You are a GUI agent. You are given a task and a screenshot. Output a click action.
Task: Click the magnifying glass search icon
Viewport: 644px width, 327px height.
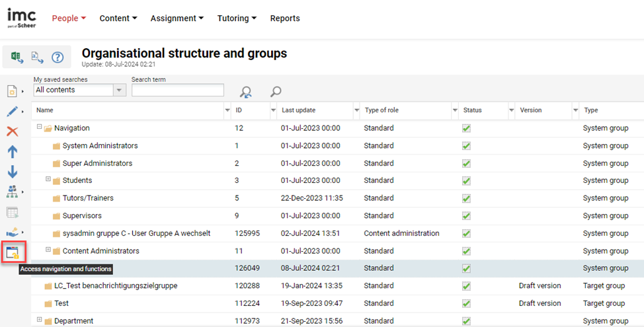coord(276,92)
